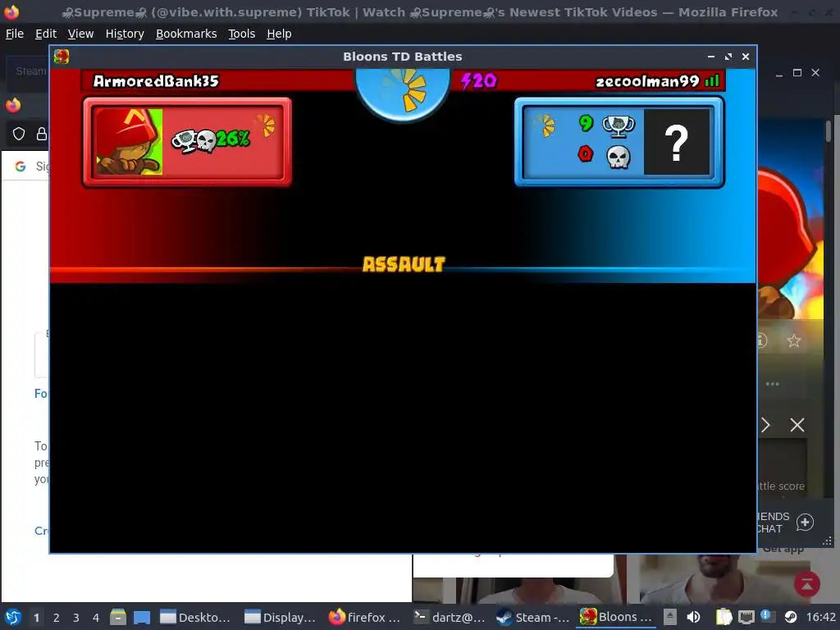This screenshot has width=840, height=630.
Task: Click the clipboard tray icon
Action: click(724, 617)
